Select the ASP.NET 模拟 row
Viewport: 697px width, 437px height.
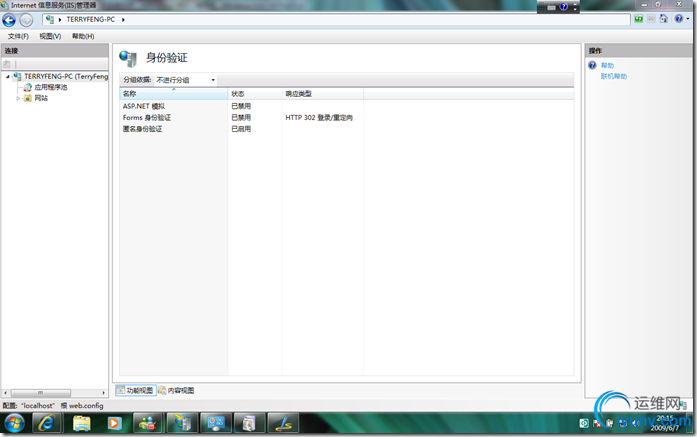pyautogui.click(x=144, y=106)
